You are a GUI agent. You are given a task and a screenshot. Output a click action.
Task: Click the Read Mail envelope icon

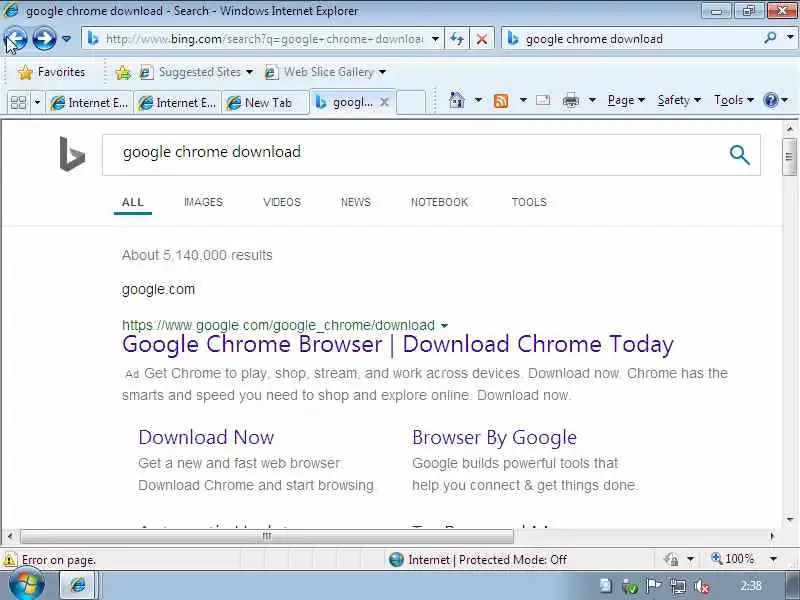pyautogui.click(x=543, y=100)
